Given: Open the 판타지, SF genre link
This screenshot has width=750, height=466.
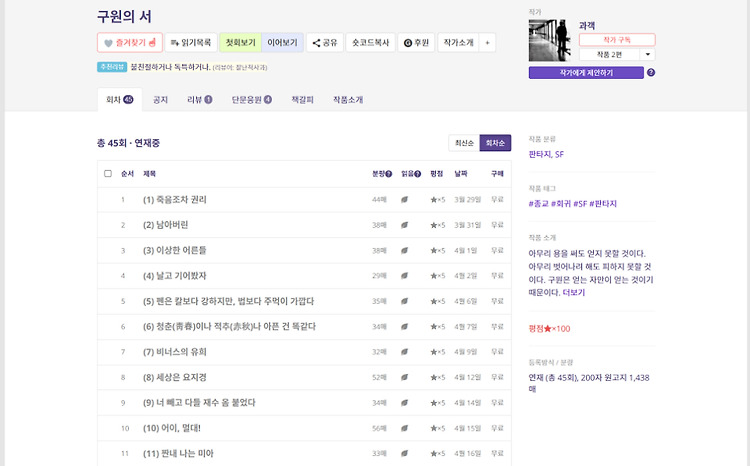Looking at the screenshot, I should [546, 154].
